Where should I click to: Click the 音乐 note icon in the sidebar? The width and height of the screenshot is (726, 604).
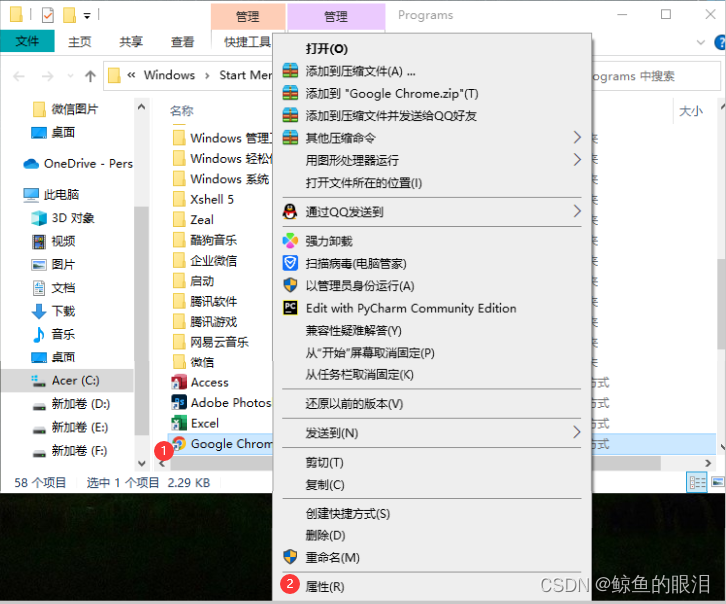coord(39,334)
